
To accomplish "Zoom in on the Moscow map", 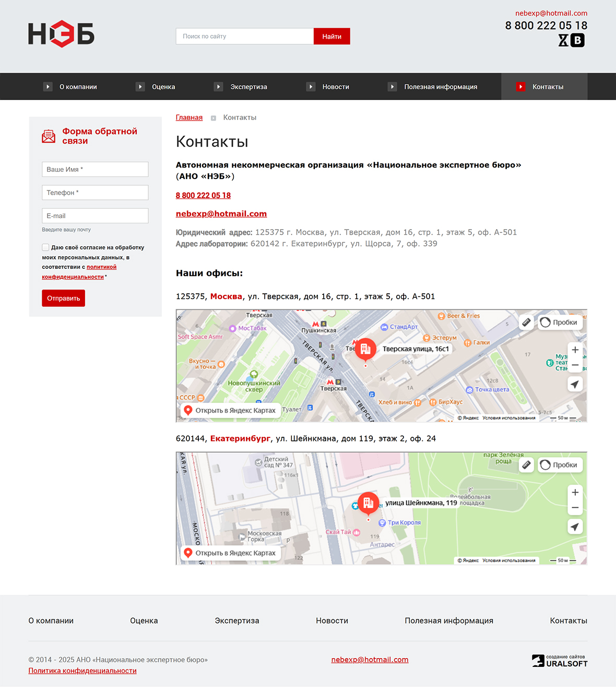I will [575, 350].
